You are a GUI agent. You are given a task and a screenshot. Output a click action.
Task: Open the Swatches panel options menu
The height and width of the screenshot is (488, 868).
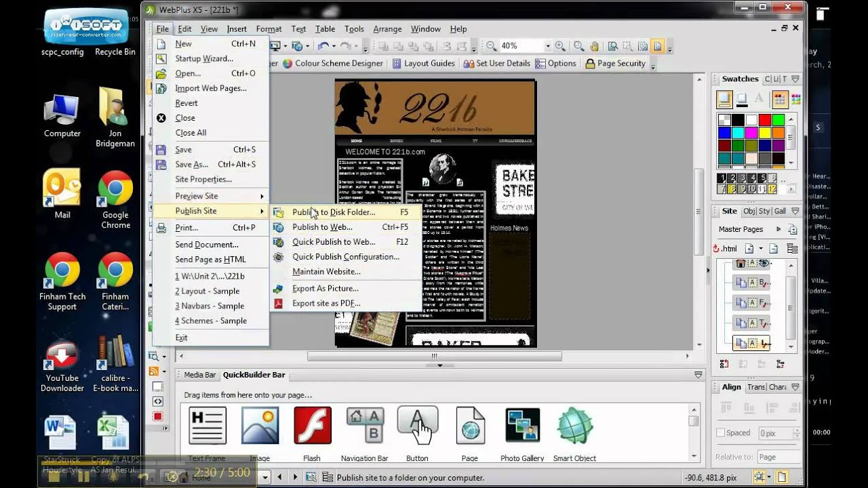point(795,79)
